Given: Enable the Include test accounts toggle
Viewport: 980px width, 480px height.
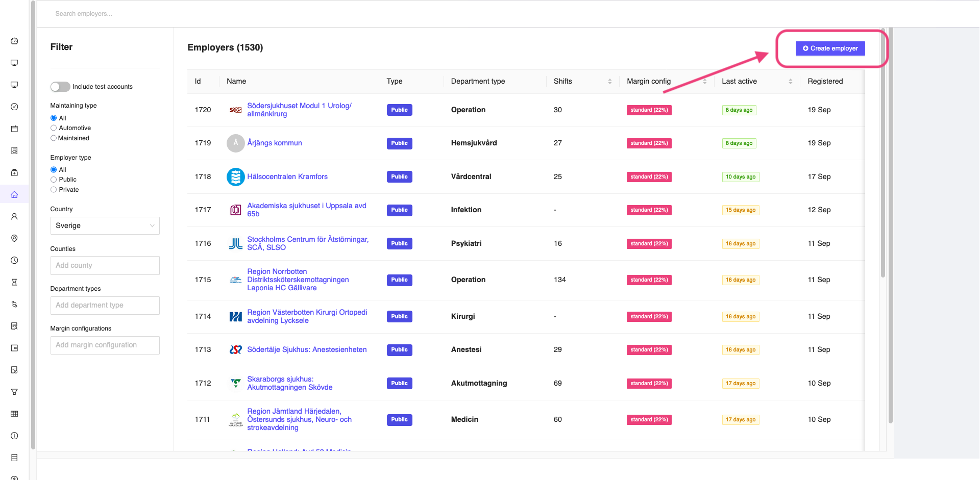Looking at the screenshot, I should tap(60, 87).
